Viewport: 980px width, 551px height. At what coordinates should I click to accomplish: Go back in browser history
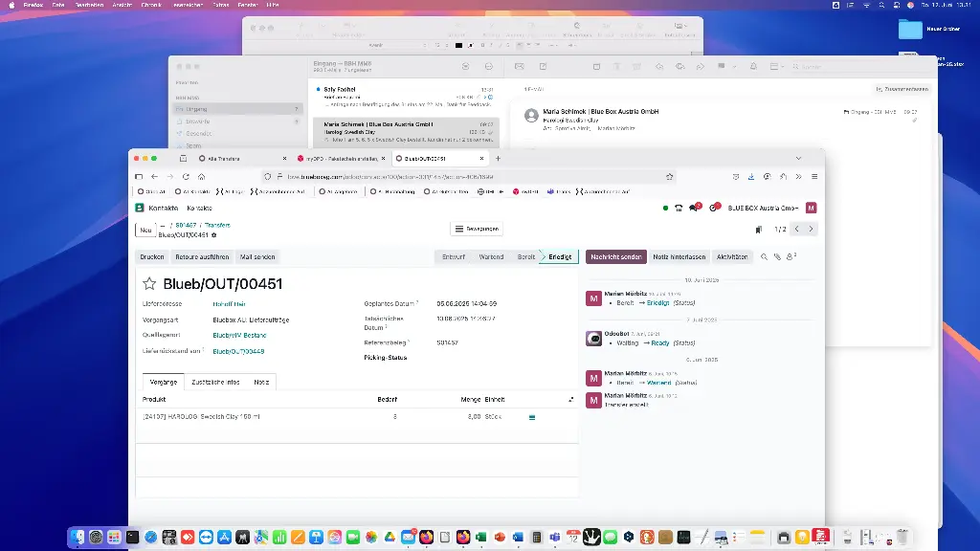pos(154,177)
